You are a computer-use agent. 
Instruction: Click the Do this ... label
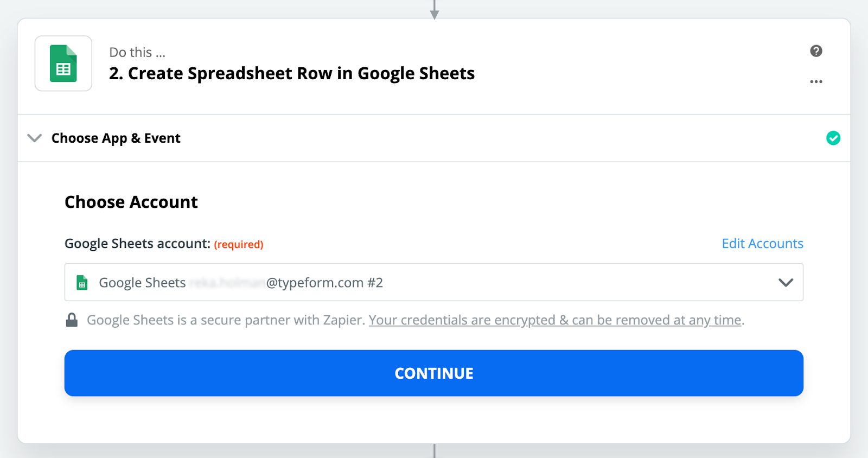[x=137, y=52]
